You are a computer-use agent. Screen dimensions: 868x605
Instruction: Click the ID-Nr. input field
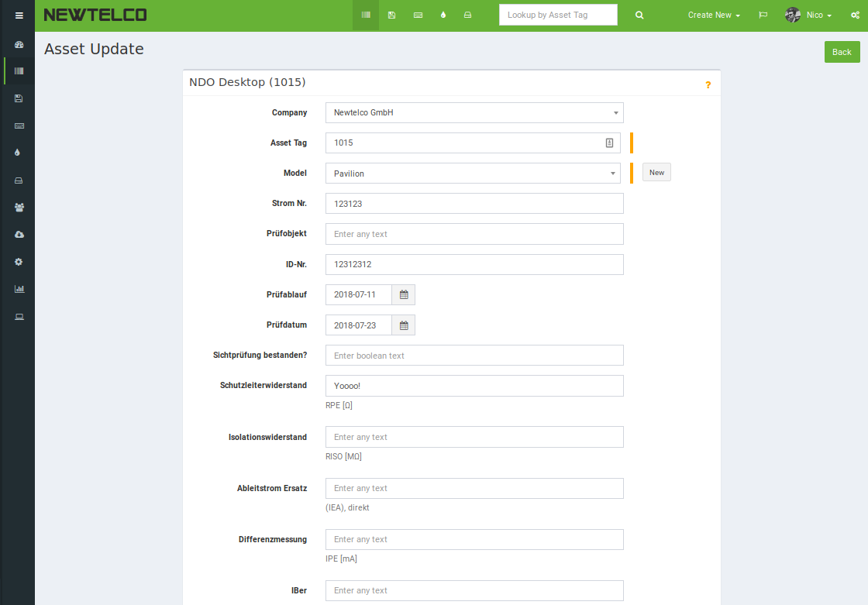(x=474, y=265)
